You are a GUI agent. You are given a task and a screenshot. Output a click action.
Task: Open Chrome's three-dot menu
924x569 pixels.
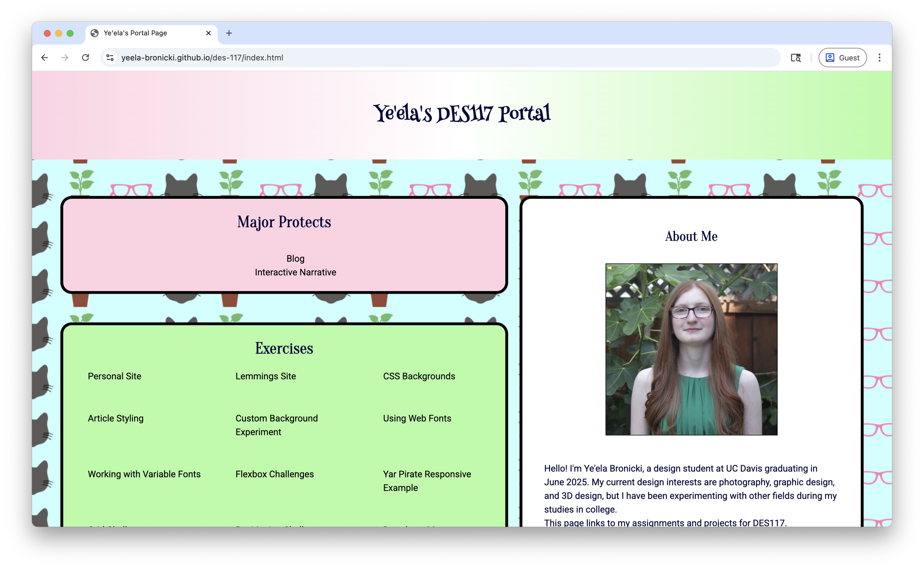point(879,58)
